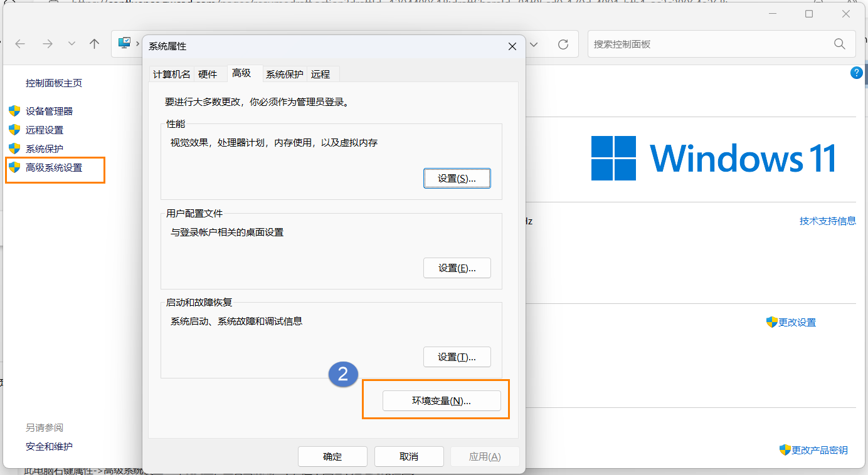Click shield icon beside 高级系统设置
Screen dimensions: 868x475
(14, 167)
